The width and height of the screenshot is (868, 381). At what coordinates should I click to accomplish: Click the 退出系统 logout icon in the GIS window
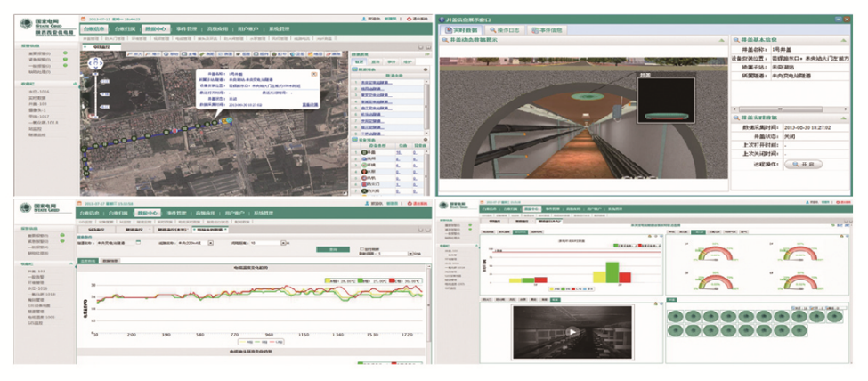tap(410, 19)
